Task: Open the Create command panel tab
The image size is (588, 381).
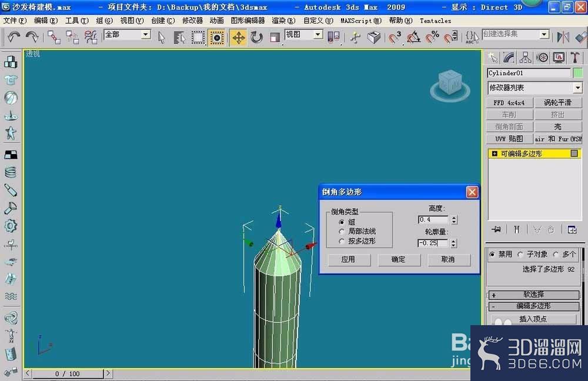Action: [x=493, y=58]
